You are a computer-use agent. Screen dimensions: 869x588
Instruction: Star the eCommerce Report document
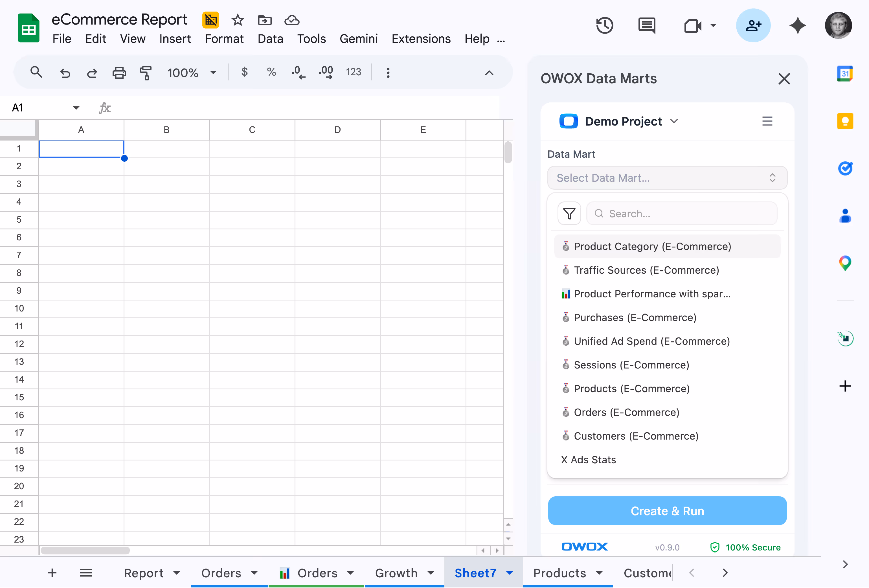point(238,20)
